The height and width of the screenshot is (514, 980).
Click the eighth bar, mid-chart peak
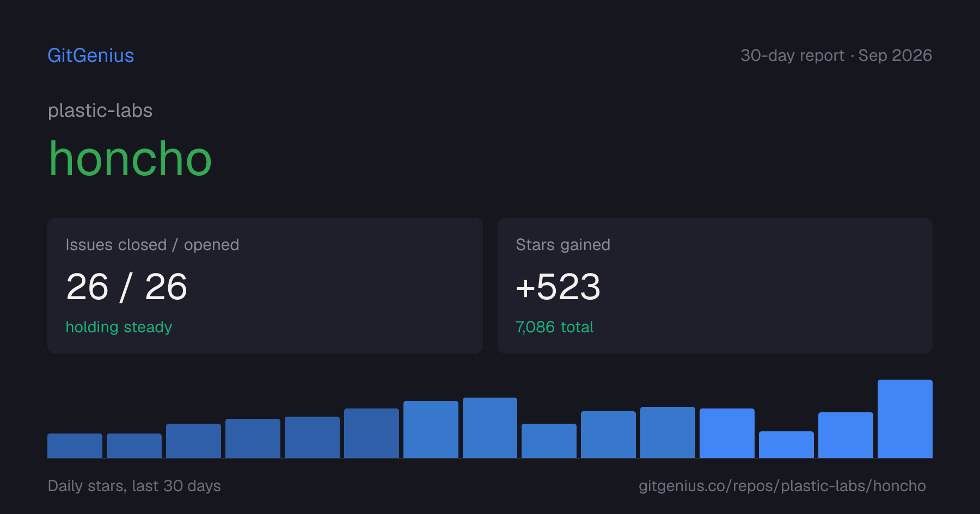coord(490,428)
